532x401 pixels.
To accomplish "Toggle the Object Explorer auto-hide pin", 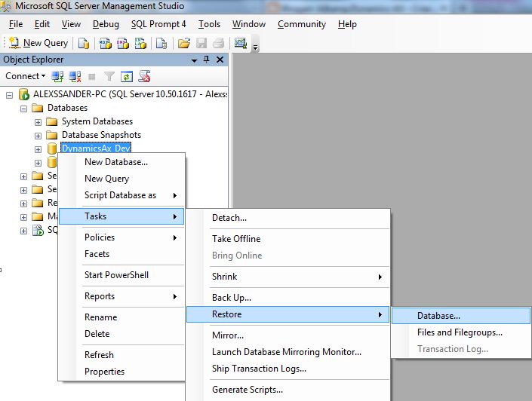I will [206, 60].
